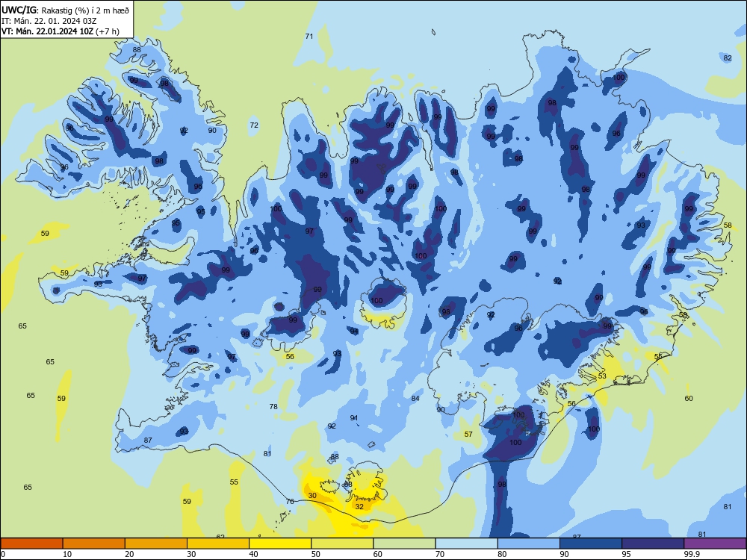Pick the light blue 70–80 legend swatch
The image size is (747, 560).
(466, 544)
